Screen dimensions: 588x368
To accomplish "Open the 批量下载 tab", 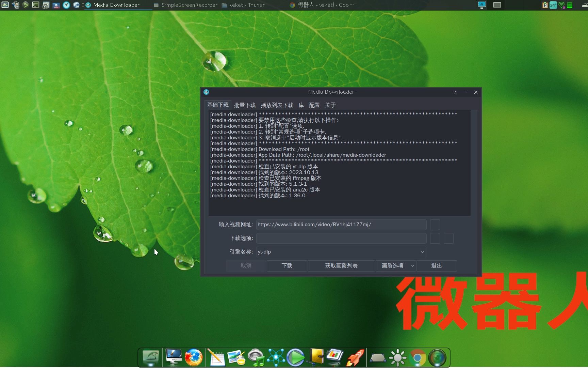I will coord(244,105).
